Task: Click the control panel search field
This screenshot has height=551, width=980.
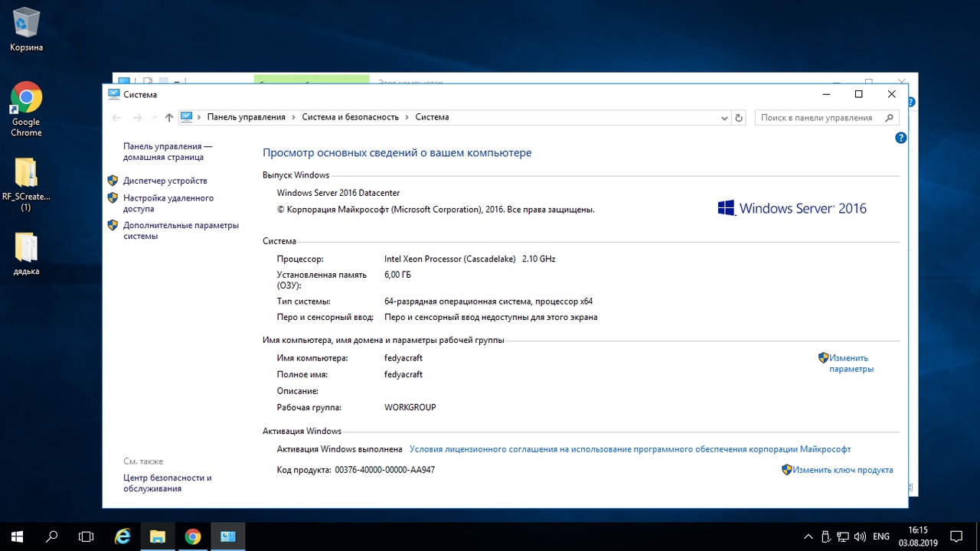Action: click(x=816, y=118)
